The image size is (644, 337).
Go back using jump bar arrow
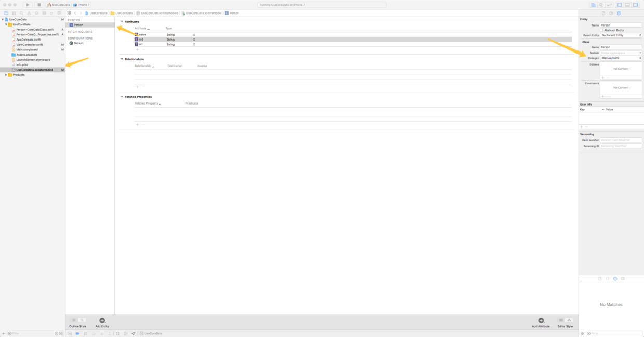pos(75,13)
